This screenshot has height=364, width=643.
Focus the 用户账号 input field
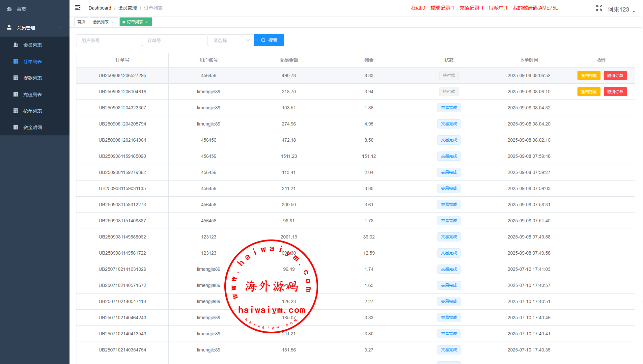[x=109, y=40]
